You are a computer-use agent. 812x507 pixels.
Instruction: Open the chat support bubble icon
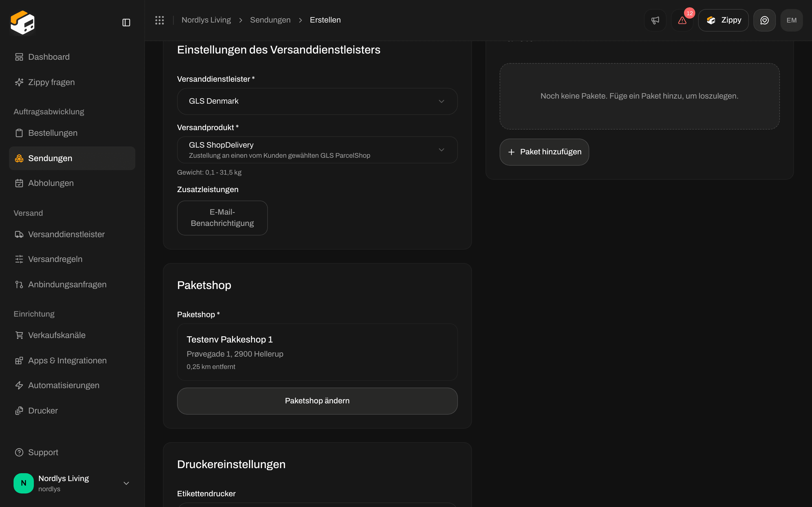764,20
